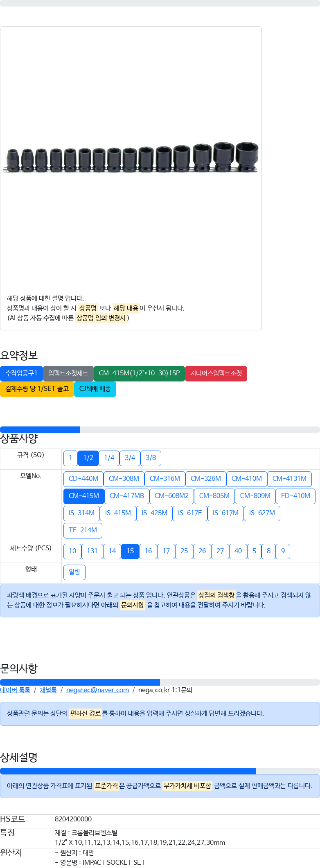
Task: Pick model CM-415M
Action: tap(84, 496)
